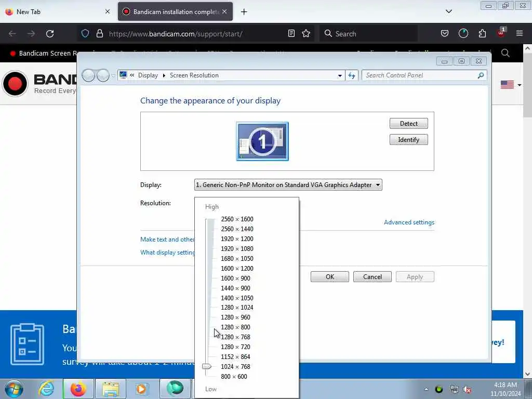
Task: Select 2560 × 1440 resolution
Action: [x=237, y=229]
